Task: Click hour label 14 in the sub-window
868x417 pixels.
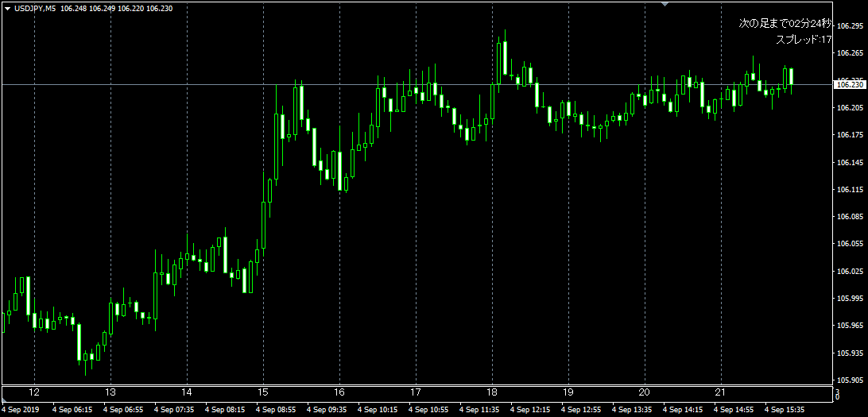Action: pos(187,392)
